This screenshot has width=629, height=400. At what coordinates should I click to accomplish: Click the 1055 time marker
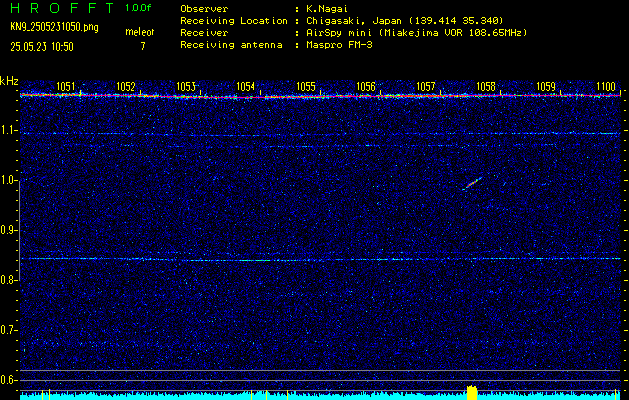tap(306, 86)
